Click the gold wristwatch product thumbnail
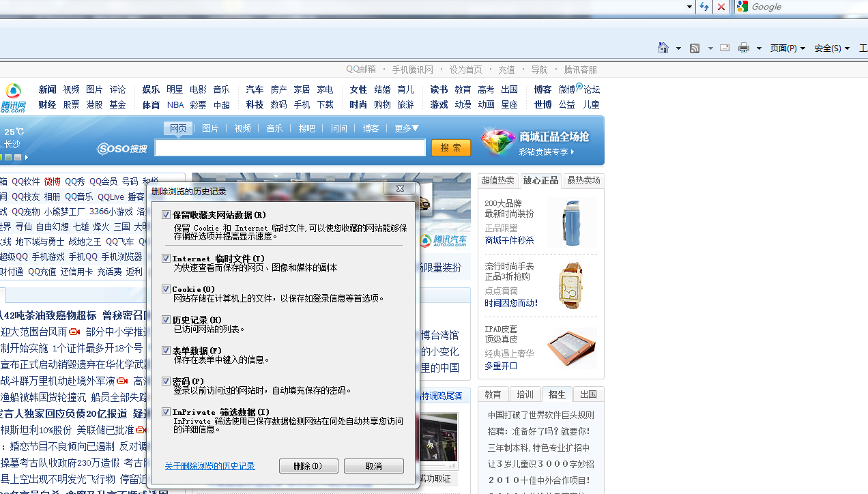The width and height of the screenshot is (868, 494). 570,285
